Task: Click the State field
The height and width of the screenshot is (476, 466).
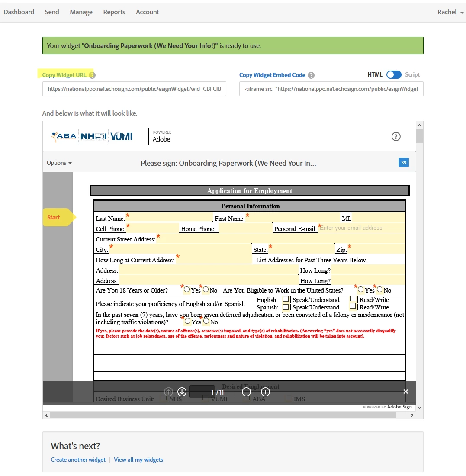Action: point(301,249)
